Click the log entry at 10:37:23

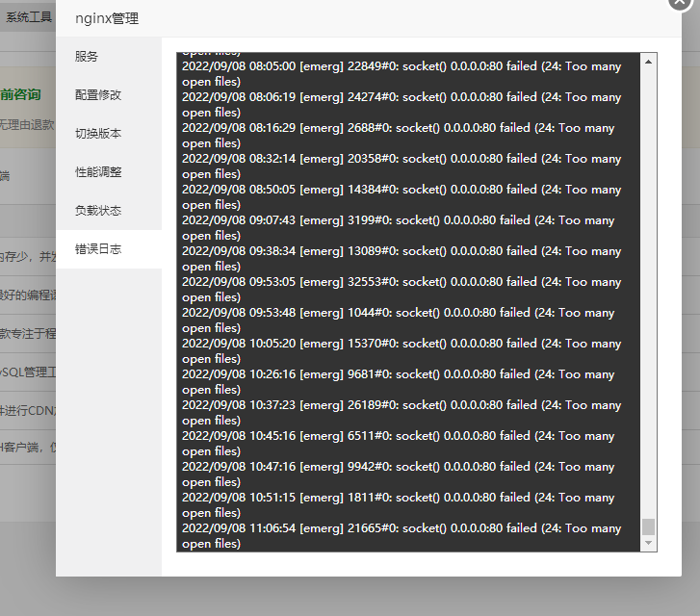[402, 413]
